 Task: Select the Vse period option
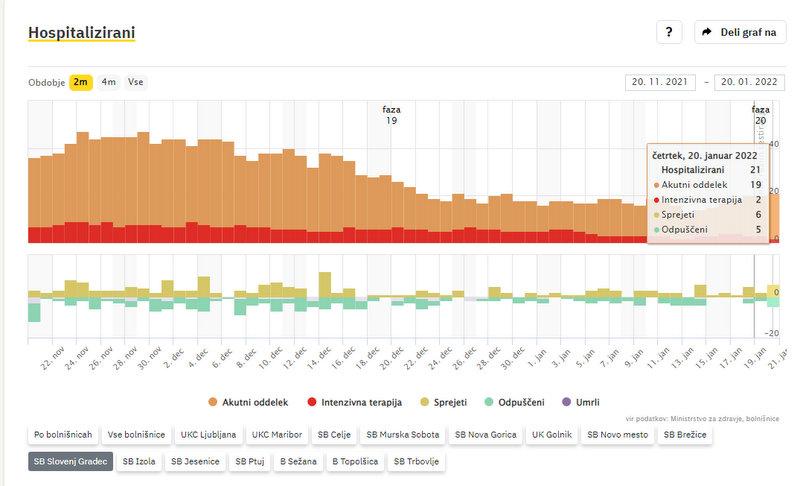tap(135, 82)
